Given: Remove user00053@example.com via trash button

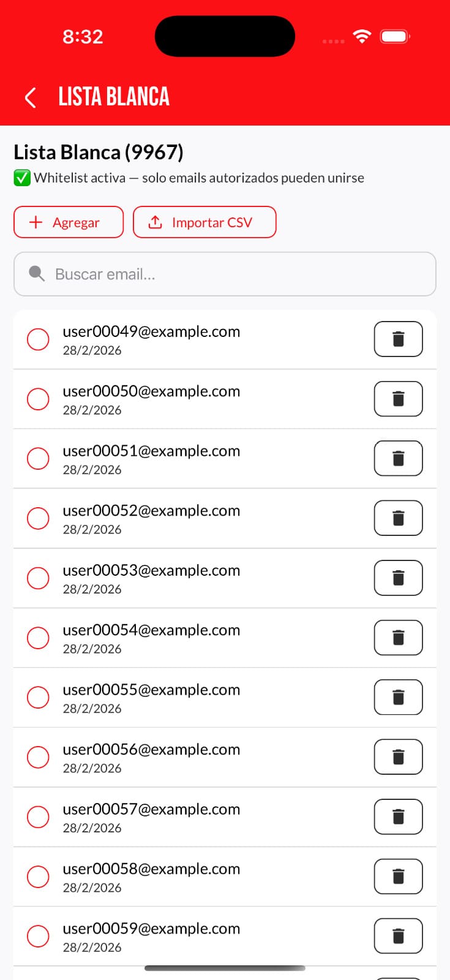Looking at the screenshot, I should click(398, 578).
